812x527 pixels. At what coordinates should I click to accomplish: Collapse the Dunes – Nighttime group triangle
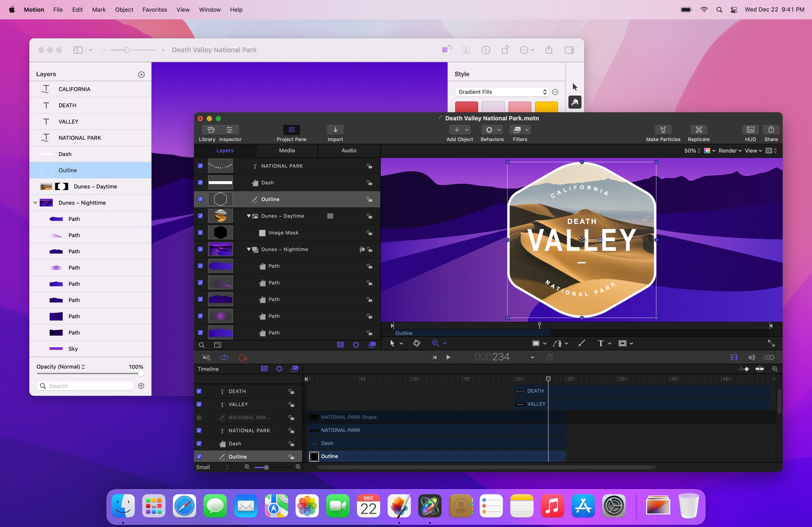coord(249,249)
